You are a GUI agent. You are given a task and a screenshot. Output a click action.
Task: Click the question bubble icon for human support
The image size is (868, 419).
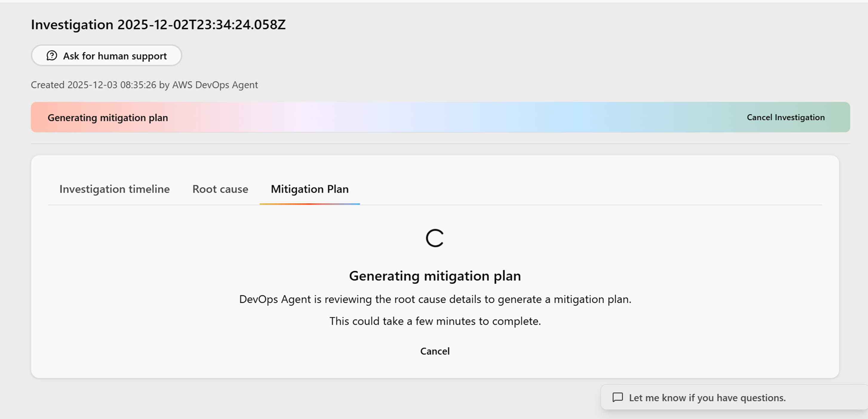52,56
